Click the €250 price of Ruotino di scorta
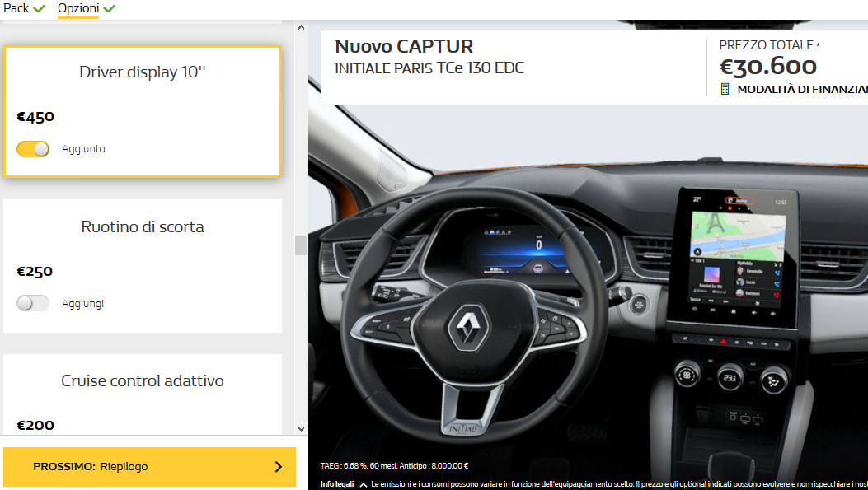Image resolution: width=868 pixels, height=490 pixels. 35,272
